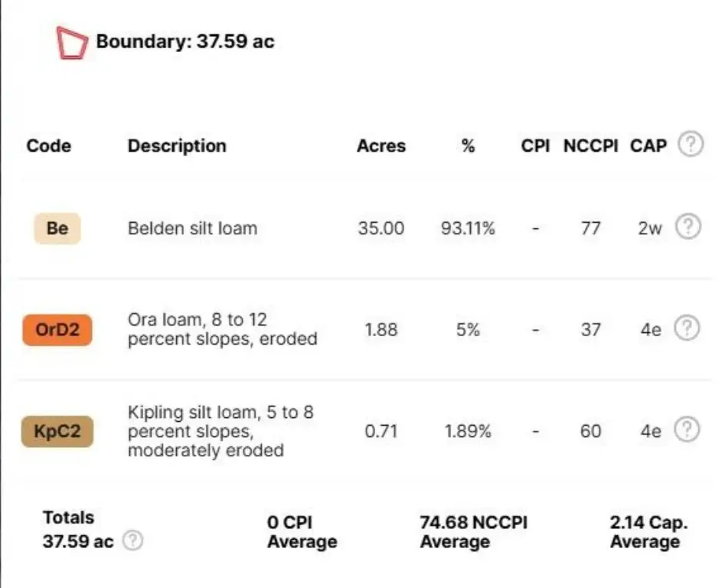The height and width of the screenshot is (588, 728).
Task: Click help icon in Ora loam row
Action: click(687, 329)
